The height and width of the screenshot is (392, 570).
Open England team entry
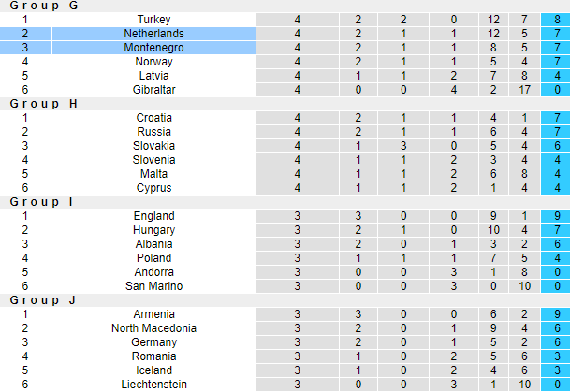pos(153,216)
